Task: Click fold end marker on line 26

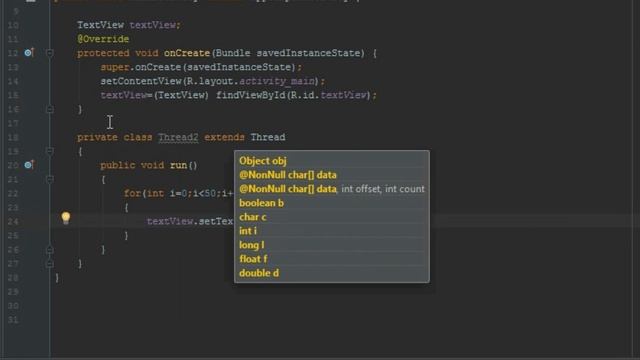Action: tap(50, 249)
